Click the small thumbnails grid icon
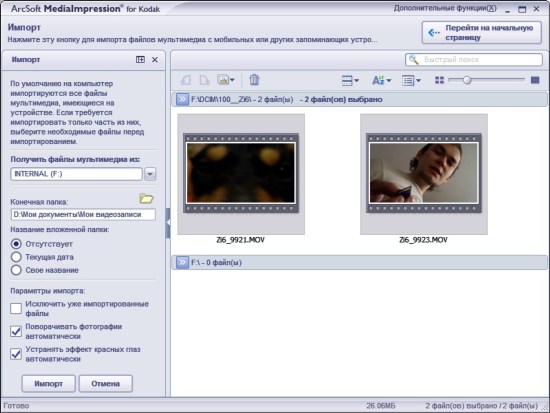The image size is (550, 413). point(439,80)
